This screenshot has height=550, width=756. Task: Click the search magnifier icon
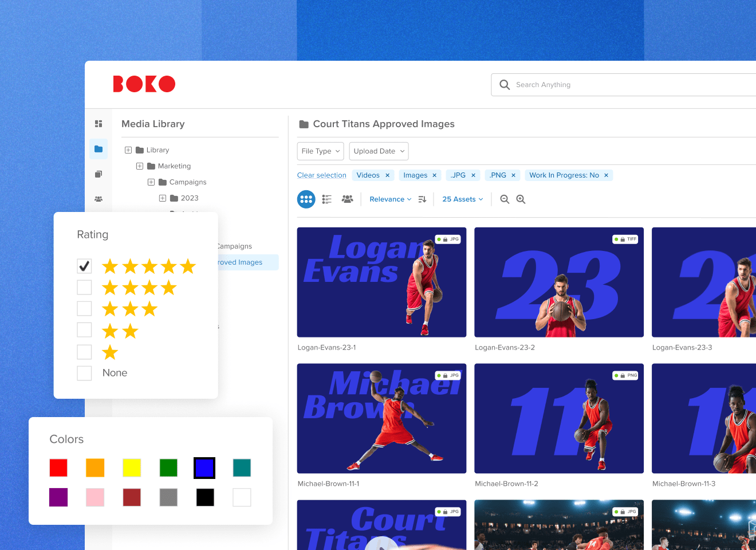click(x=505, y=85)
